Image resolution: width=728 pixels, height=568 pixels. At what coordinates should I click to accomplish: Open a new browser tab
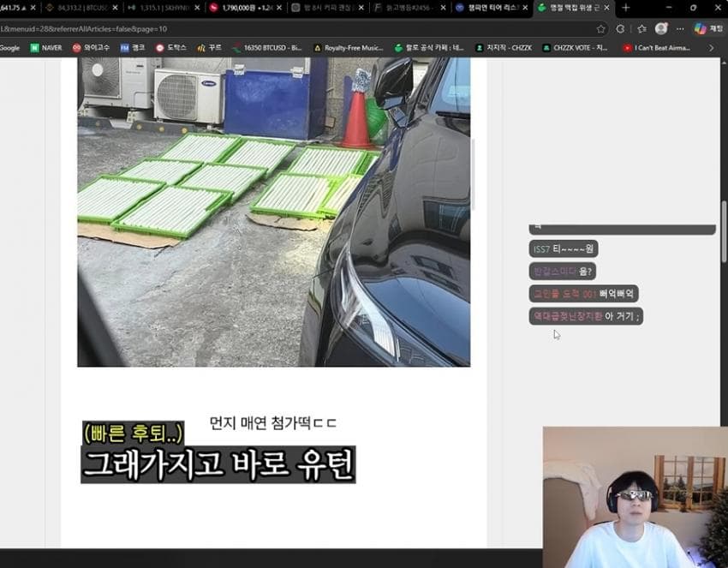pos(625,8)
